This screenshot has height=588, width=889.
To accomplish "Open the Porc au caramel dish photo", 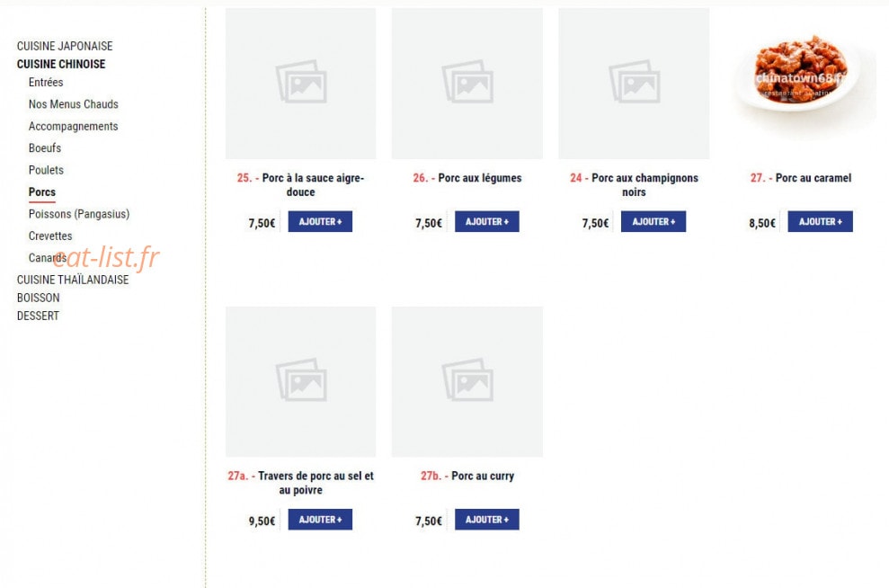I will point(800,84).
